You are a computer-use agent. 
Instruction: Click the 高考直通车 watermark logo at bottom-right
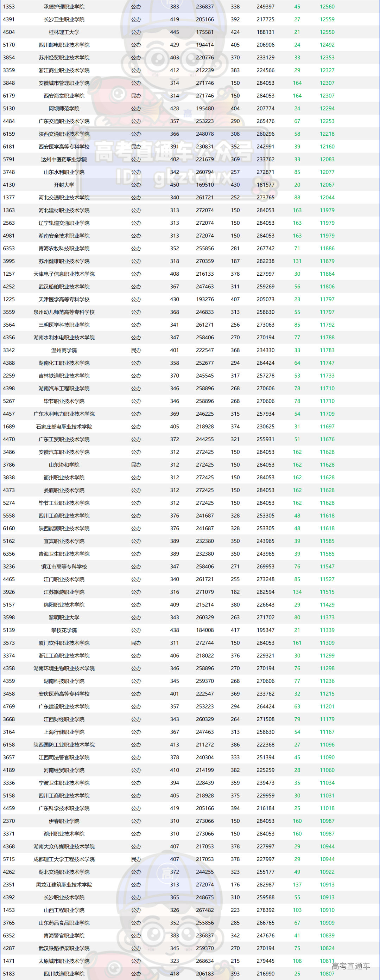[x=350, y=966]
